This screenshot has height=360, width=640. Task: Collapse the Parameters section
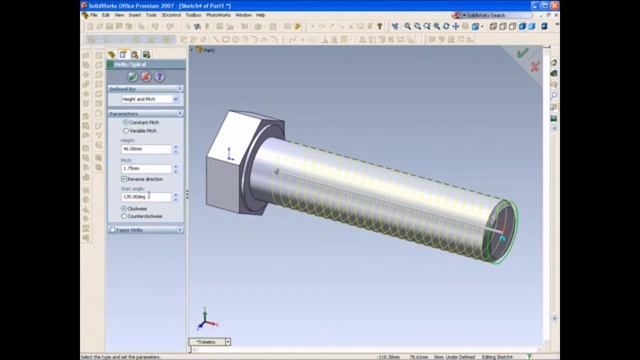tap(180, 113)
